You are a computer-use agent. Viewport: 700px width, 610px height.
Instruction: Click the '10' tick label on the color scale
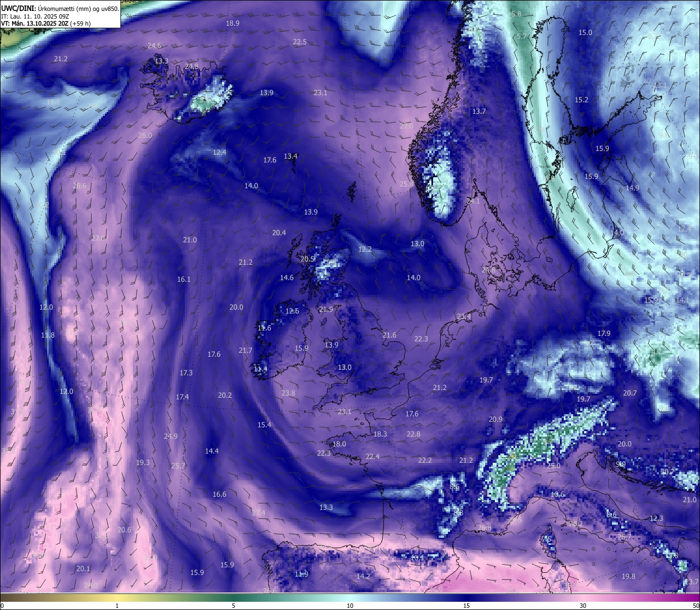point(350,606)
